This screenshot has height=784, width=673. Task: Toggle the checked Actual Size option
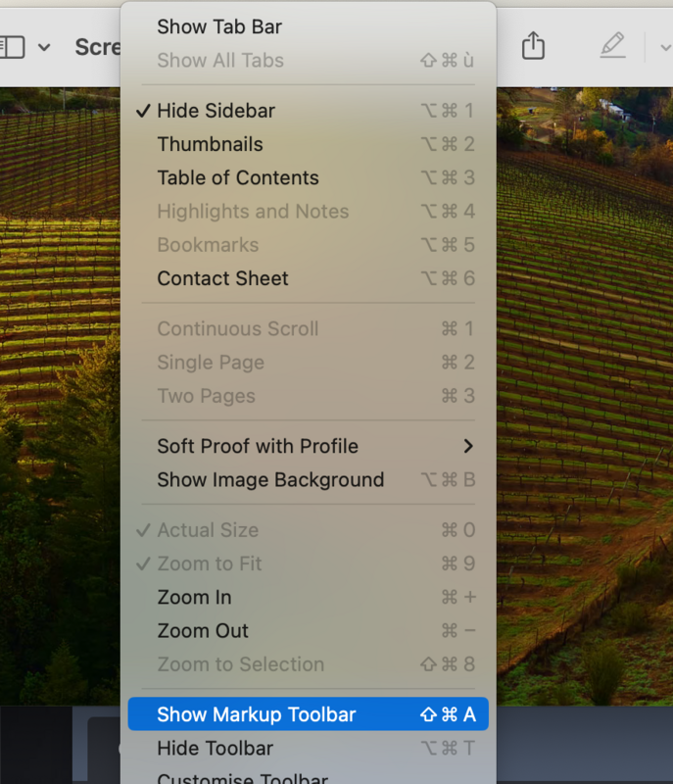point(208,530)
